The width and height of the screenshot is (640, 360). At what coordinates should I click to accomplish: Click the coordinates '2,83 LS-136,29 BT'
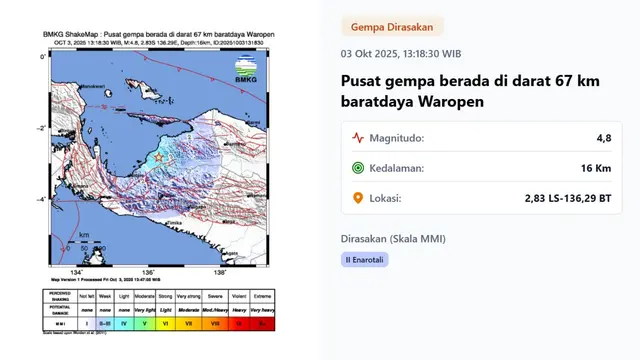(568, 198)
